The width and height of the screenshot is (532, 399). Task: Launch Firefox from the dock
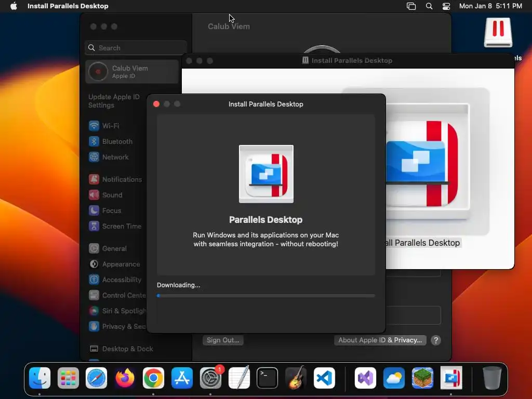point(125,378)
